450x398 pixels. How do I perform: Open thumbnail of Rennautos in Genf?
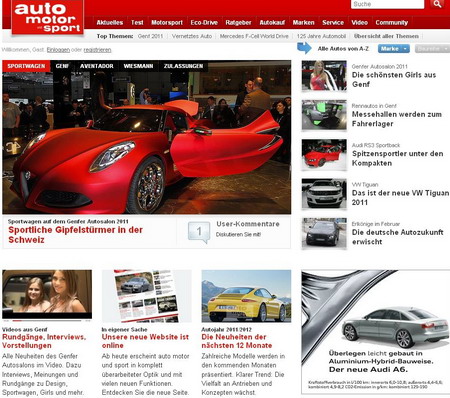324,115
